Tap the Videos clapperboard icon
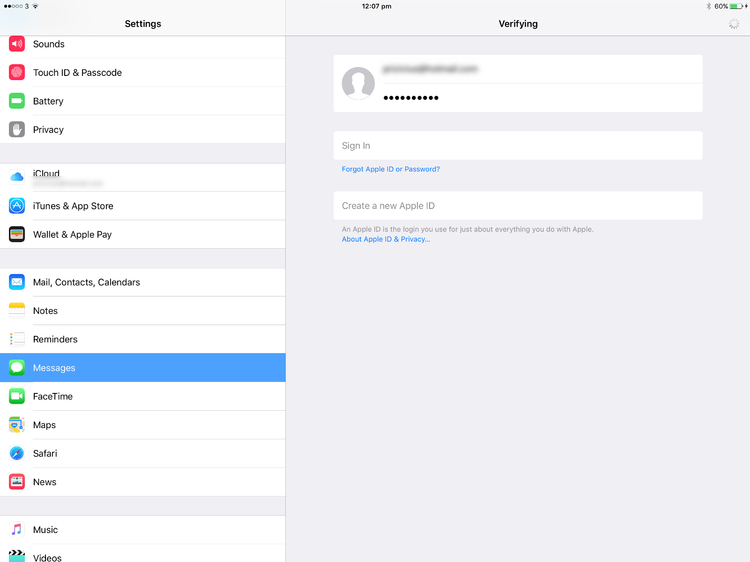The height and width of the screenshot is (562, 750). coord(17,556)
